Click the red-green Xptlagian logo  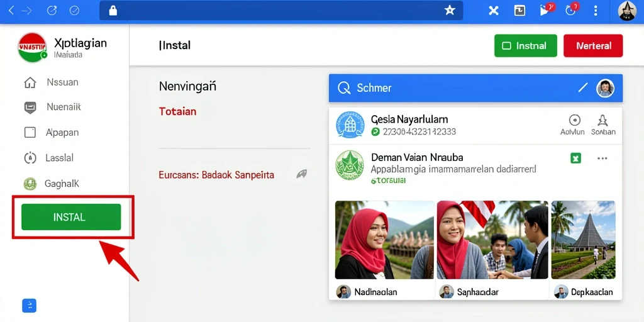tap(32, 47)
